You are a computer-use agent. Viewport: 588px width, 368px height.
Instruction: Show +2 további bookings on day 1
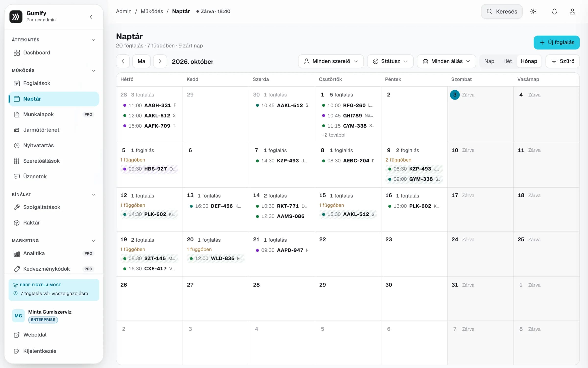pos(333,135)
